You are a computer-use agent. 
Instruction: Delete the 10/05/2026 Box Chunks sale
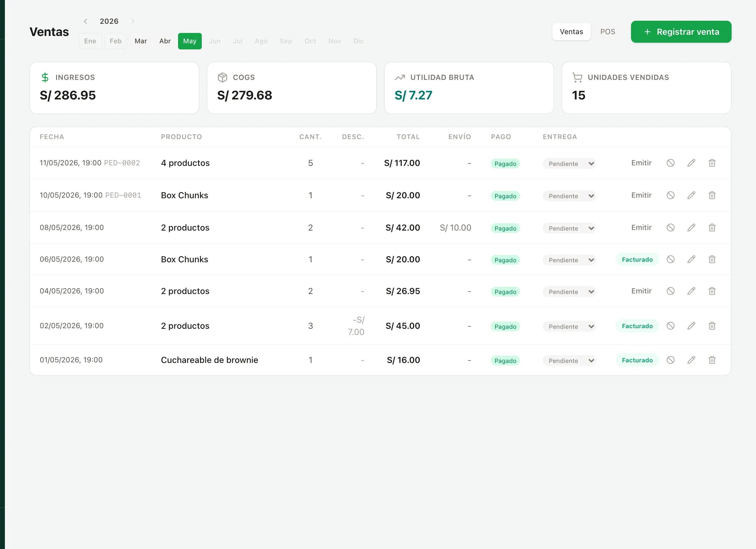pos(712,195)
